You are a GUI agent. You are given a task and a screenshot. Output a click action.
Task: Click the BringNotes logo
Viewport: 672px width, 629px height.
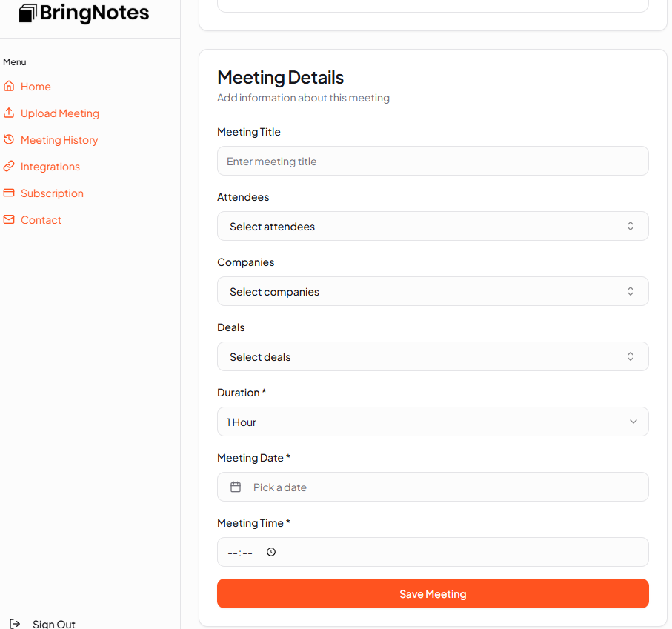click(83, 13)
